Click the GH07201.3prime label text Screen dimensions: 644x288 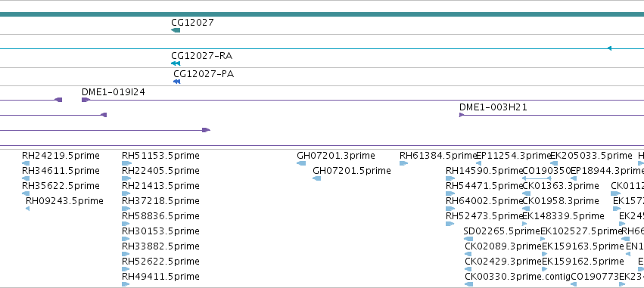pyautogui.click(x=336, y=156)
